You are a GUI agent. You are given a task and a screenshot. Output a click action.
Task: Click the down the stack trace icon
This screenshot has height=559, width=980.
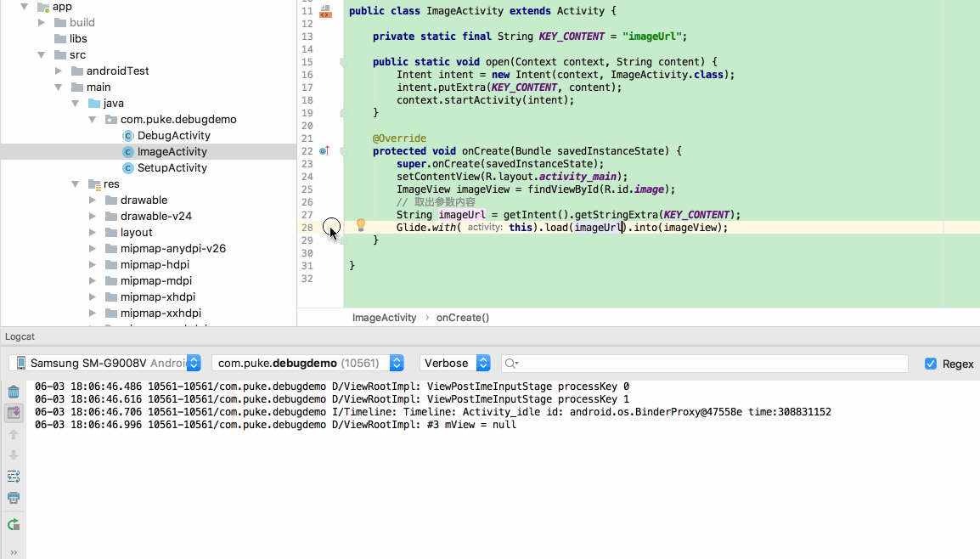point(13,455)
